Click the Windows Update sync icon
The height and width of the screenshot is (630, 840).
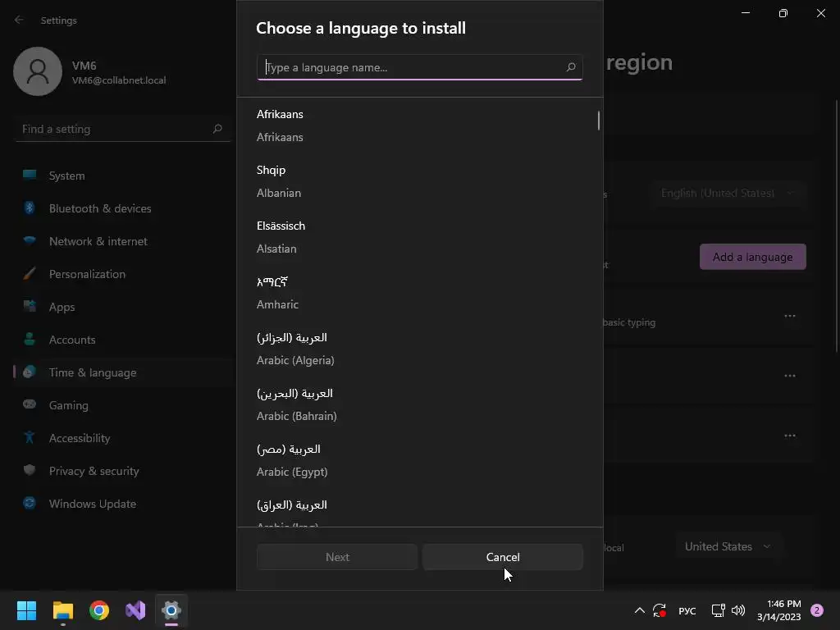[x=30, y=503]
